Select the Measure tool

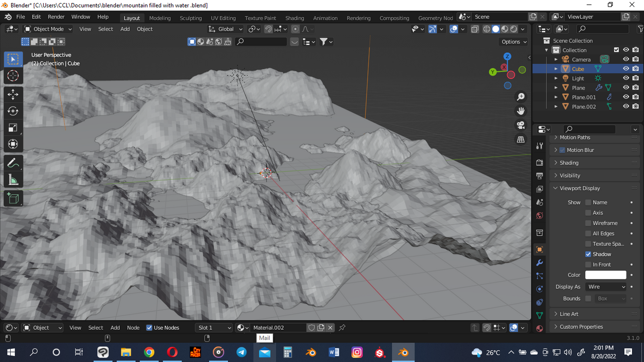pyautogui.click(x=13, y=180)
